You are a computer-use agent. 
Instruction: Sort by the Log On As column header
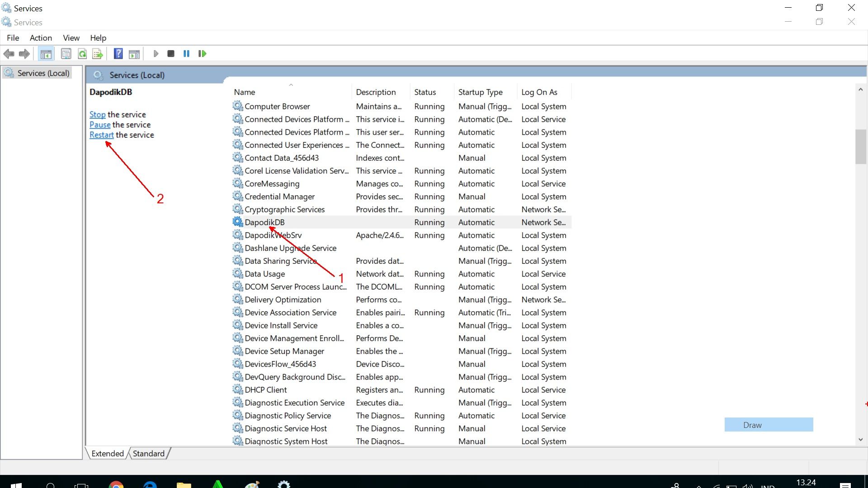[544, 92]
